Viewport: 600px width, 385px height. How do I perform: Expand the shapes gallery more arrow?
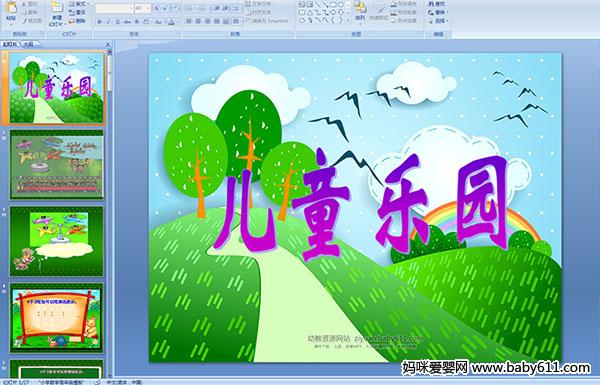click(x=349, y=20)
